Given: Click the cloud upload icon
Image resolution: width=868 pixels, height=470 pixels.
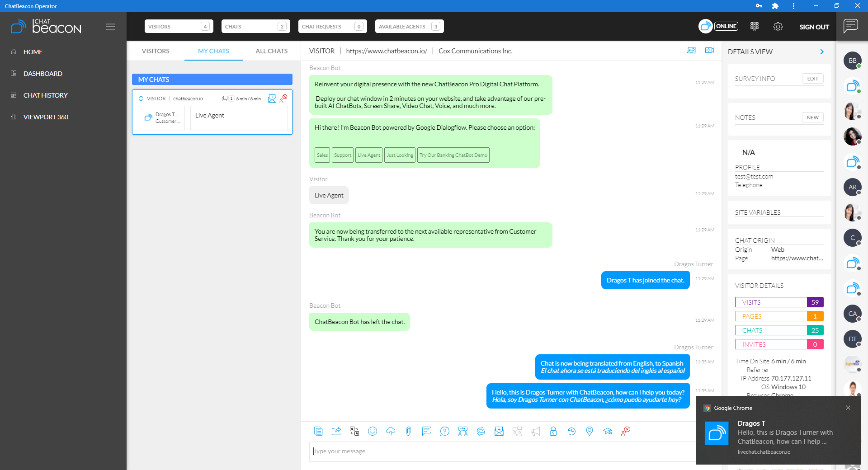Looking at the screenshot, I should pos(391,431).
